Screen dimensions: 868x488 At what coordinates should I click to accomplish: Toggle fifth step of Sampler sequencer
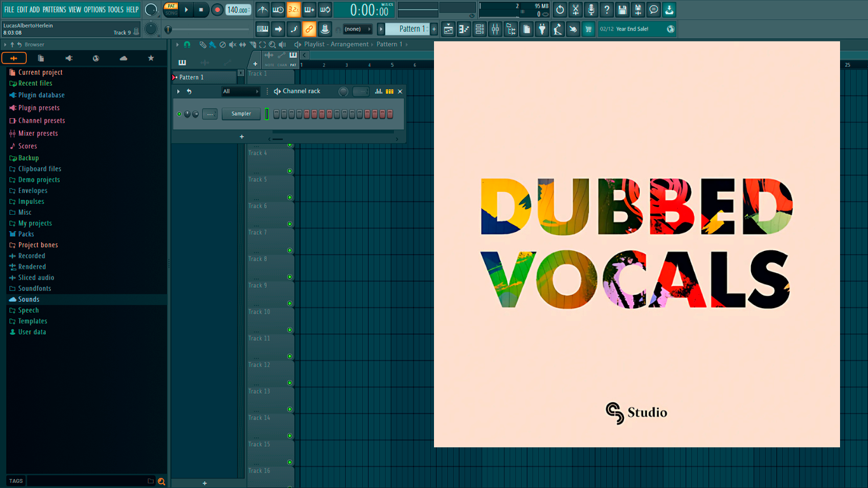coord(306,114)
